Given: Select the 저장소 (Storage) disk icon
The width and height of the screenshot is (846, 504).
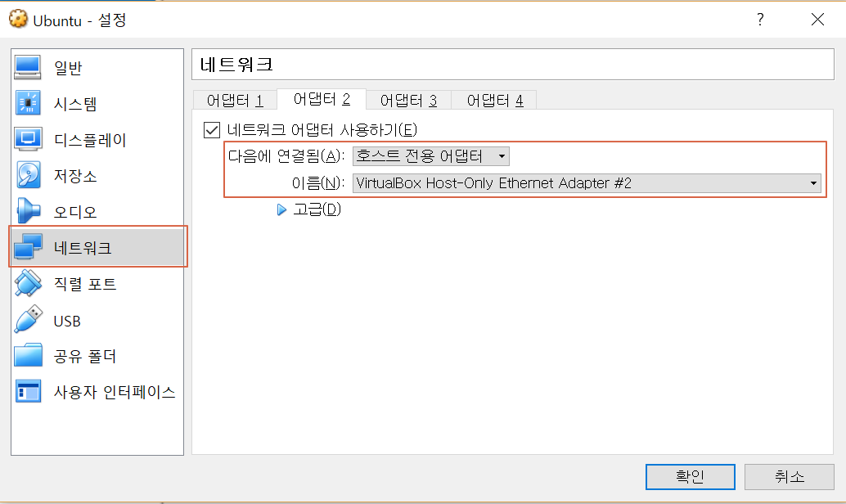Looking at the screenshot, I should click(x=28, y=175).
